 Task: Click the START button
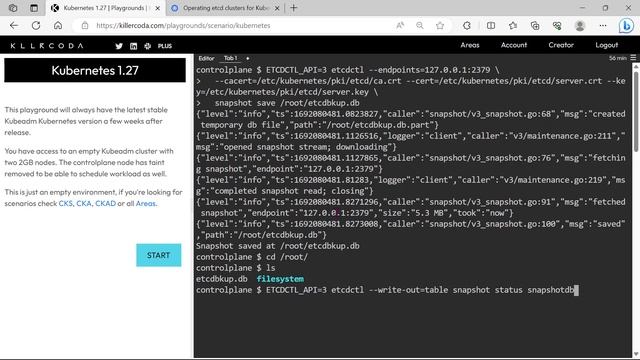click(x=158, y=255)
